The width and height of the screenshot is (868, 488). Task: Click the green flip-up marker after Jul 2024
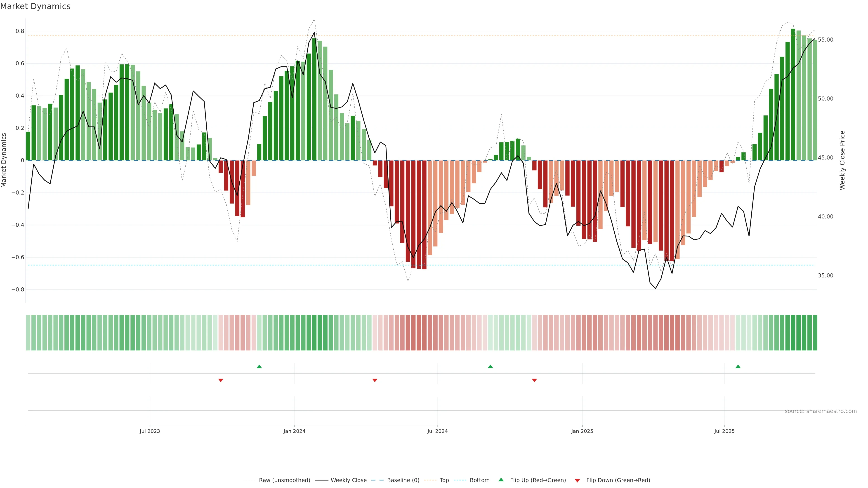coord(490,366)
